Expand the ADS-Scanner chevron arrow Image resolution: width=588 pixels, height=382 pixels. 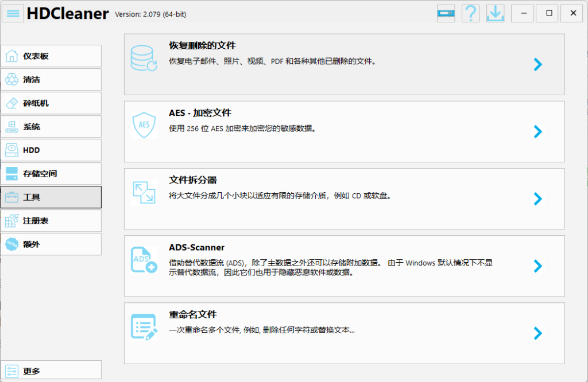click(x=537, y=266)
